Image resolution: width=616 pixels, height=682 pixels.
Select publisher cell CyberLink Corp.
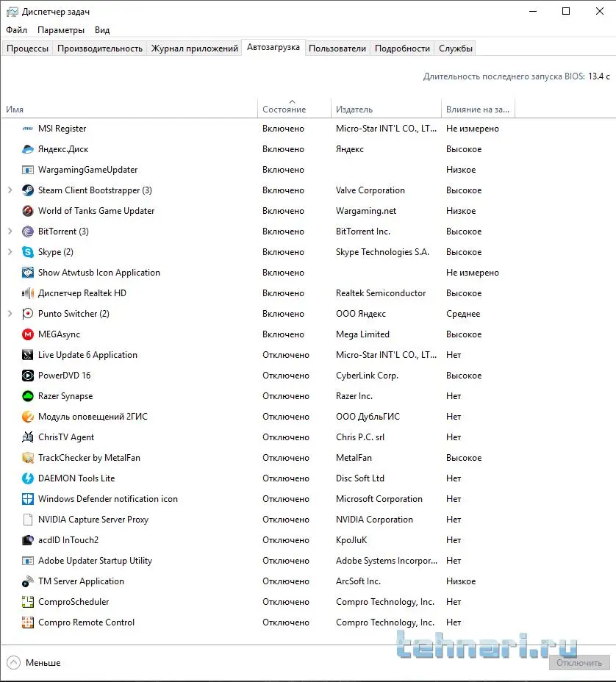tap(367, 376)
